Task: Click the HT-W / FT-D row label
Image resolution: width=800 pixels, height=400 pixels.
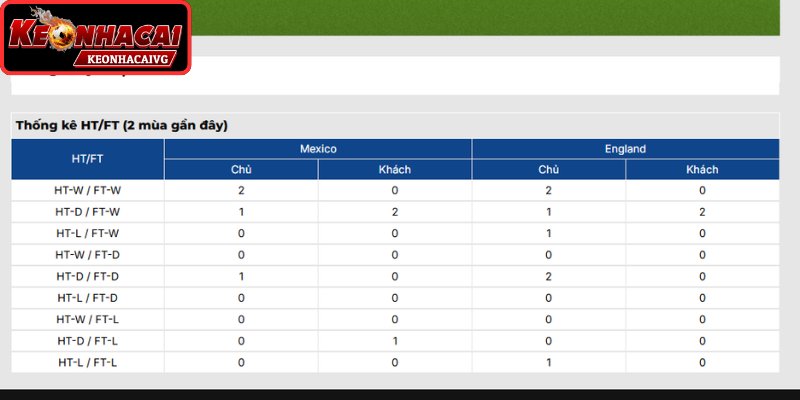Action: click(87, 255)
